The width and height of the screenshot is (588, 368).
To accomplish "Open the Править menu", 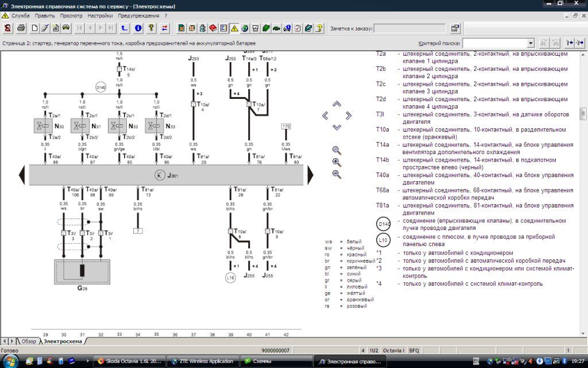I will pos(45,16).
